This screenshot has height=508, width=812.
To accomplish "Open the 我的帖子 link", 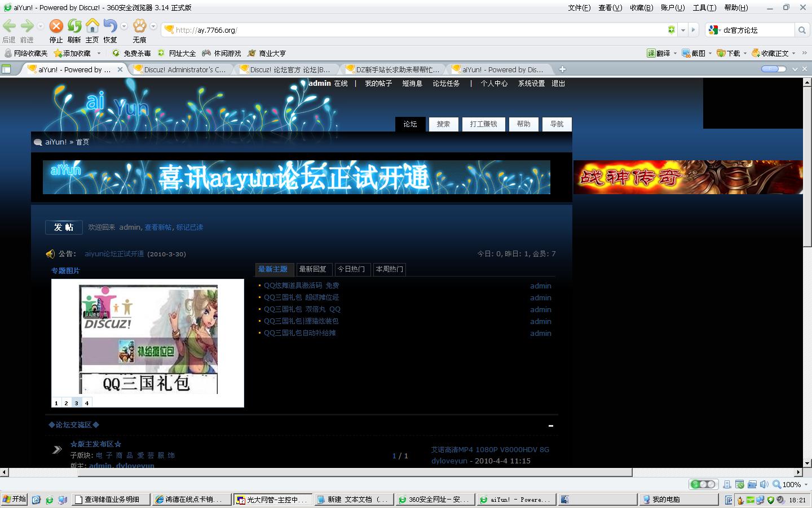I will (x=378, y=84).
